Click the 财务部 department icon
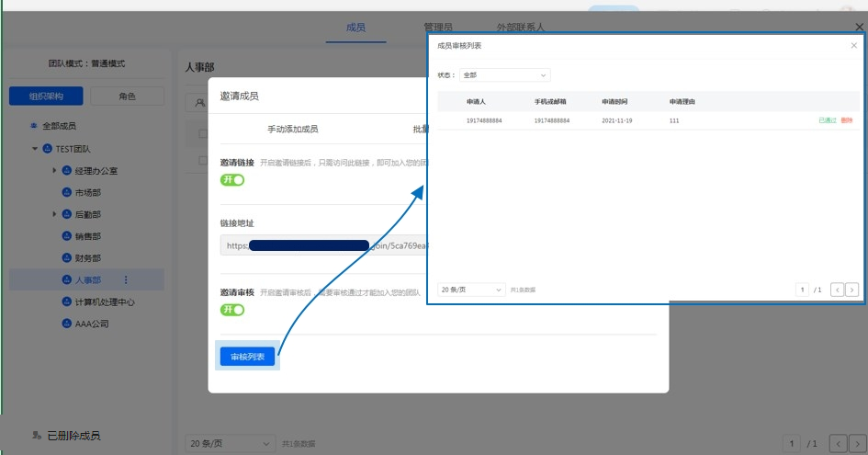Viewport: 868px width, 455px height. pos(66,258)
